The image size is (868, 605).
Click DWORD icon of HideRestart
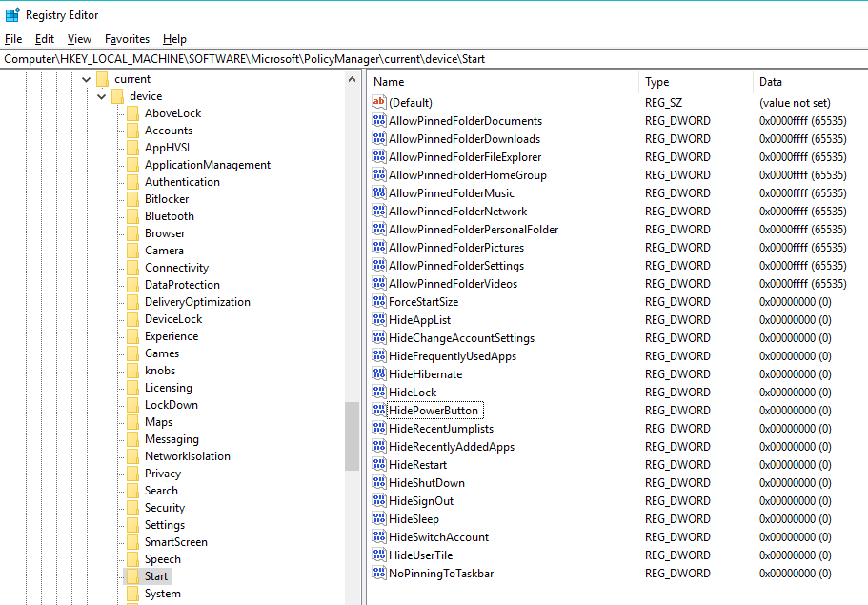tap(379, 465)
